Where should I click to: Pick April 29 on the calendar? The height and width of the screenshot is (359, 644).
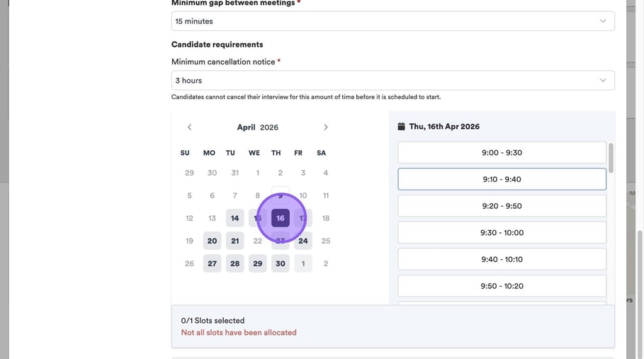coord(258,263)
